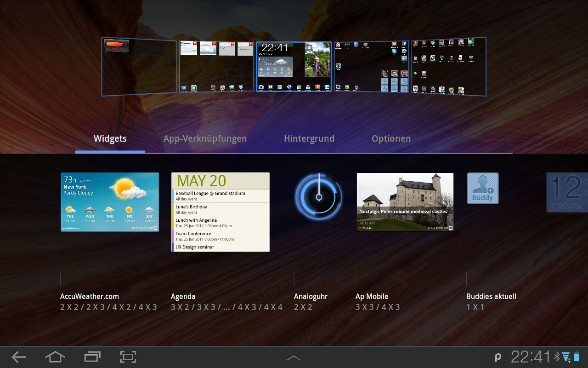This screenshot has width=588, height=368.
Task: Select the center home screen with clock
Action: pos(294,67)
